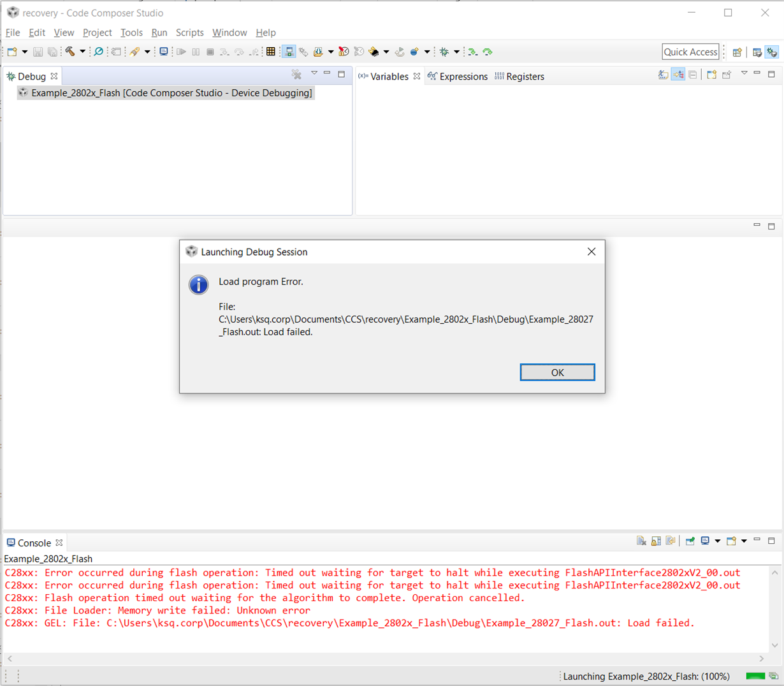Viewport: 784px width, 686px height.
Task: Switch to the Expressions tab
Action: [458, 76]
